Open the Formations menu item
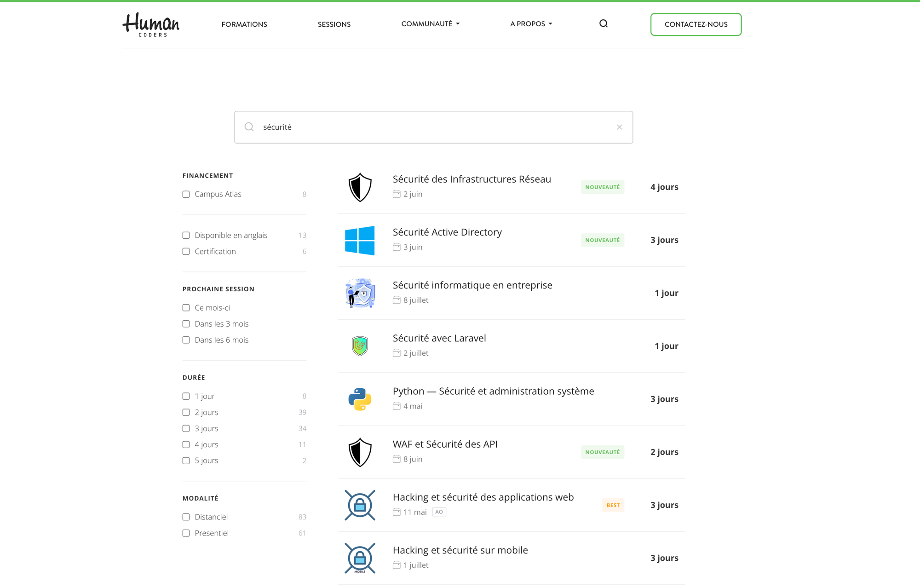 click(244, 24)
